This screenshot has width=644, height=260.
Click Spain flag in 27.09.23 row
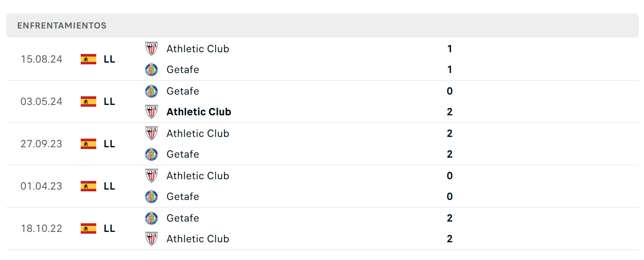[88, 144]
